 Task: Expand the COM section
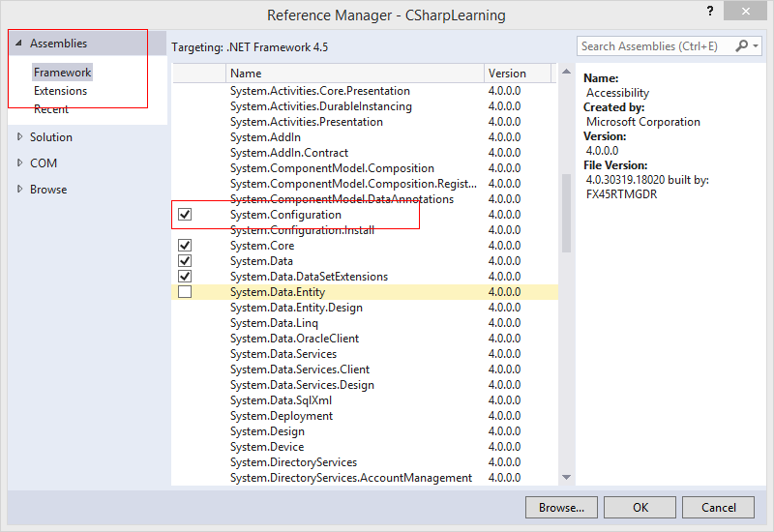[19, 163]
